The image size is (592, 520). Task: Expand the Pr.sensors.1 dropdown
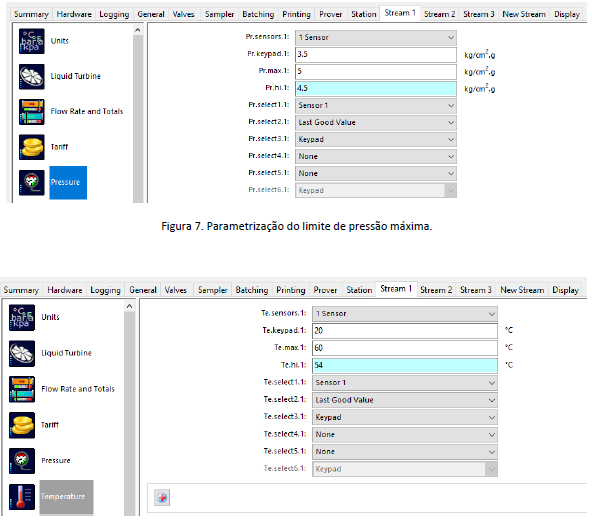pos(376,38)
